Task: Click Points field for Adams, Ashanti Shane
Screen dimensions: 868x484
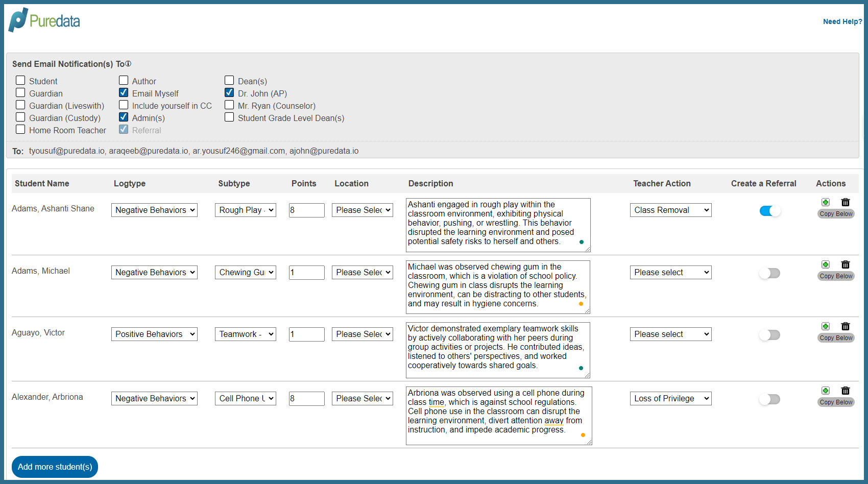Action: tap(307, 210)
